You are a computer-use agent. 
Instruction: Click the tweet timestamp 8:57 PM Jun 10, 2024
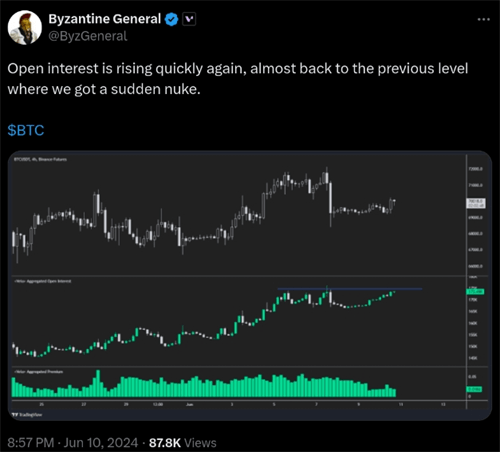pyautogui.click(x=73, y=443)
